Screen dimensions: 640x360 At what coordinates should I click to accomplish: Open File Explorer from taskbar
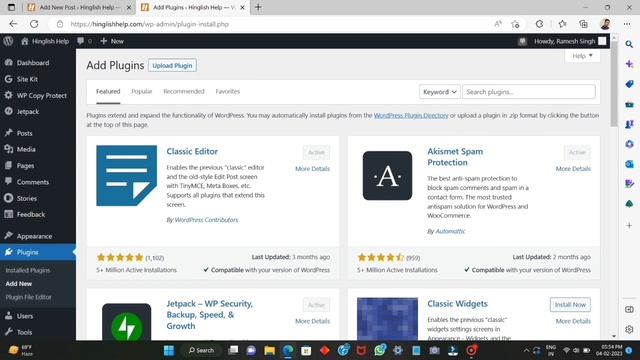tap(269, 351)
